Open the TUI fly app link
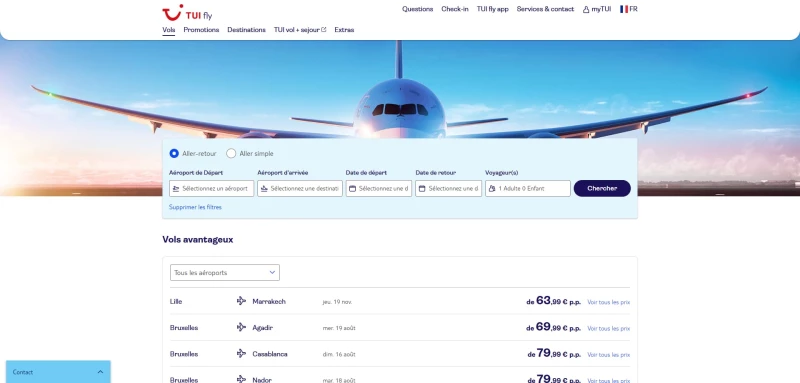800x383 pixels. (x=492, y=9)
